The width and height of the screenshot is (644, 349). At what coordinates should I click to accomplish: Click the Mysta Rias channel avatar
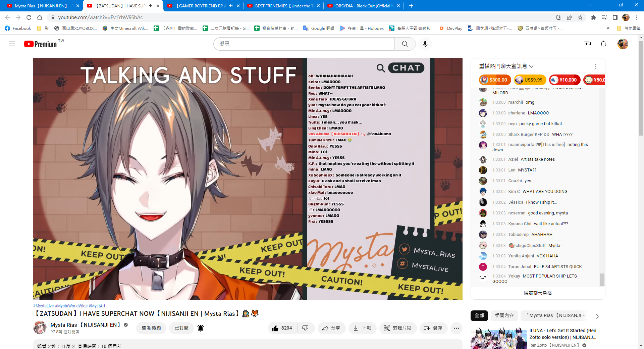(40, 328)
